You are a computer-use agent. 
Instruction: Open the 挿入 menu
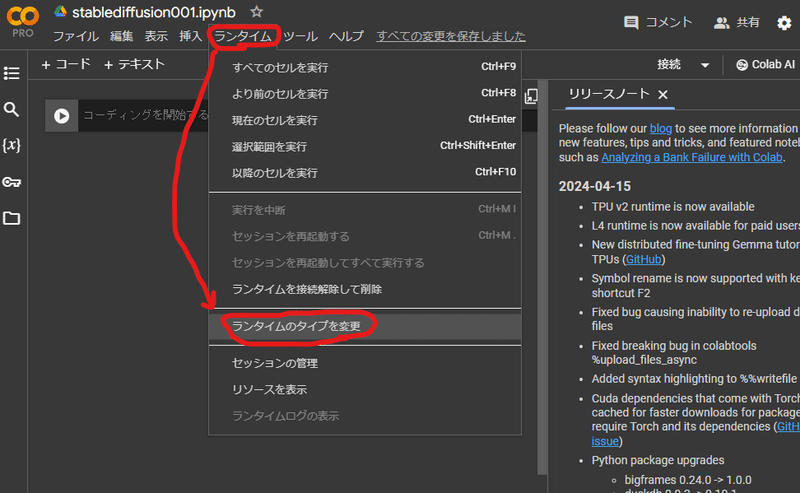[190, 36]
